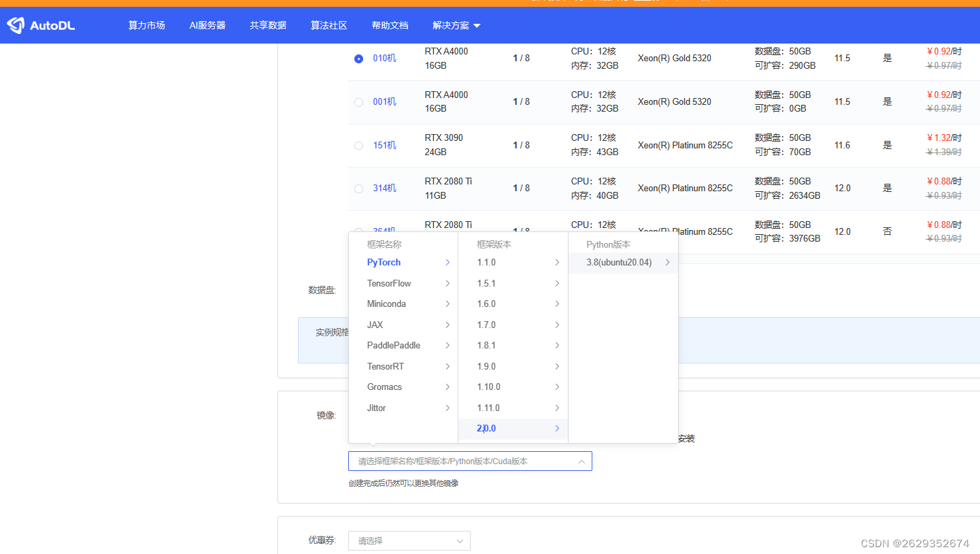This screenshot has height=554, width=980.
Task: Open the 优惠券 coupon dropdown
Action: tap(409, 541)
